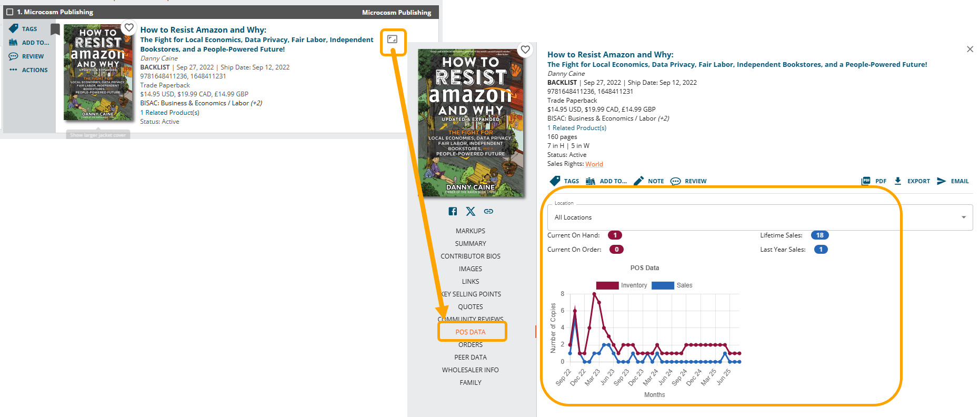This screenshot has height=417, width=980.
Task: Click the Add To icon in the detail toolbar
Action: coord(591,181)
